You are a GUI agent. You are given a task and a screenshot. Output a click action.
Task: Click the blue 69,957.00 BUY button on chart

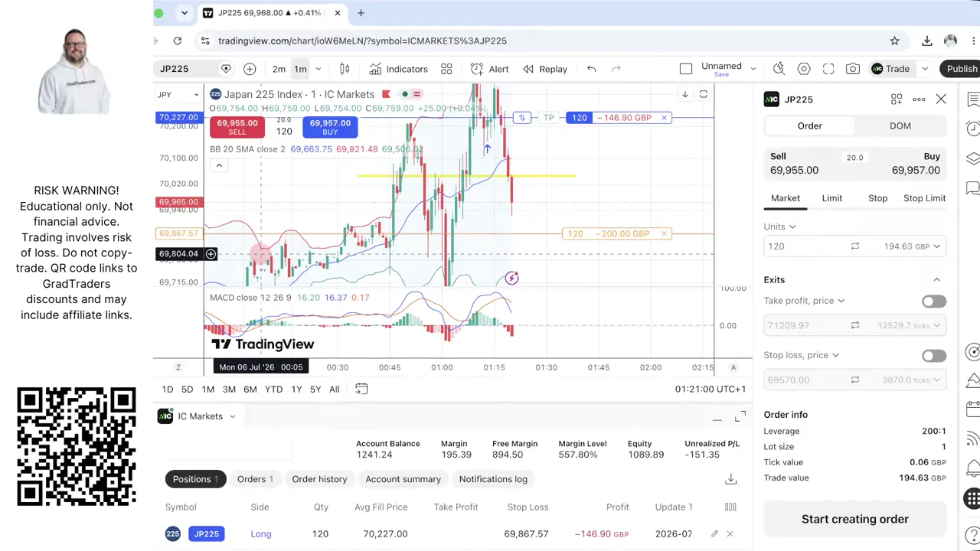[x=330, y=127]
